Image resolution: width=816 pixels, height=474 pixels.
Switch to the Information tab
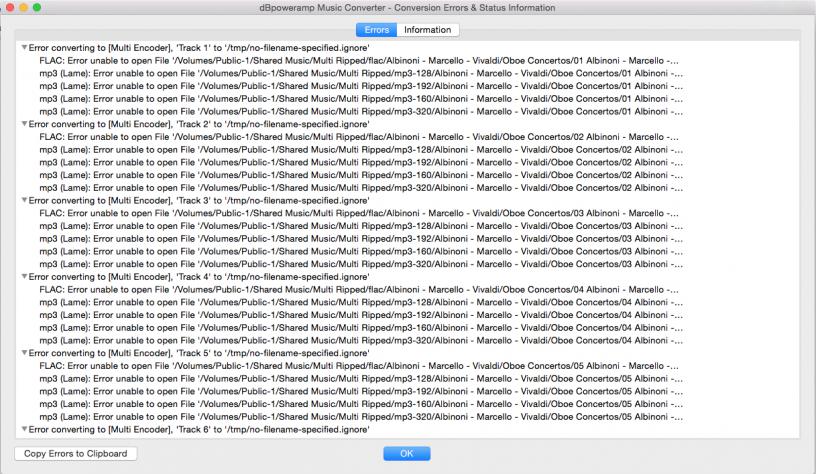[426, 30]
